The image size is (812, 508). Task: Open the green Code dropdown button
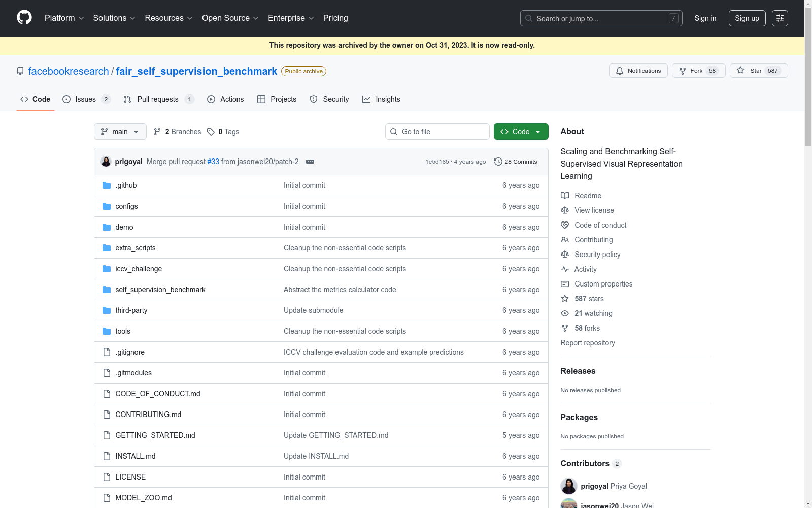521,132
